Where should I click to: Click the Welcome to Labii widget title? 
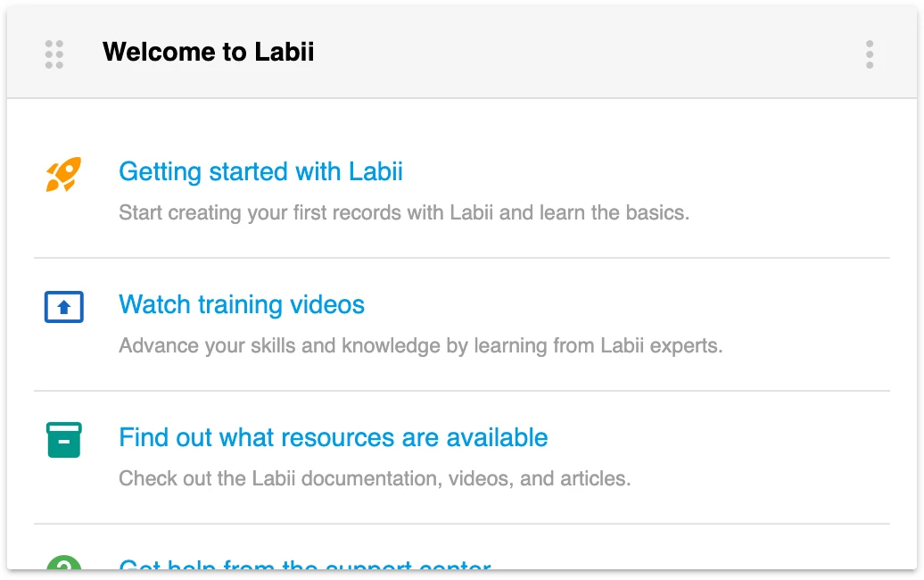[x=208, y=53]
